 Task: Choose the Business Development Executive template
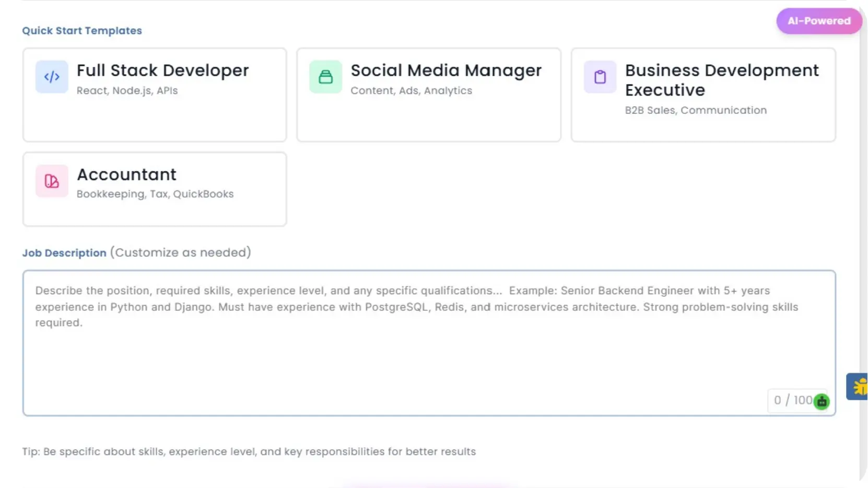click(x=703, y=95)
